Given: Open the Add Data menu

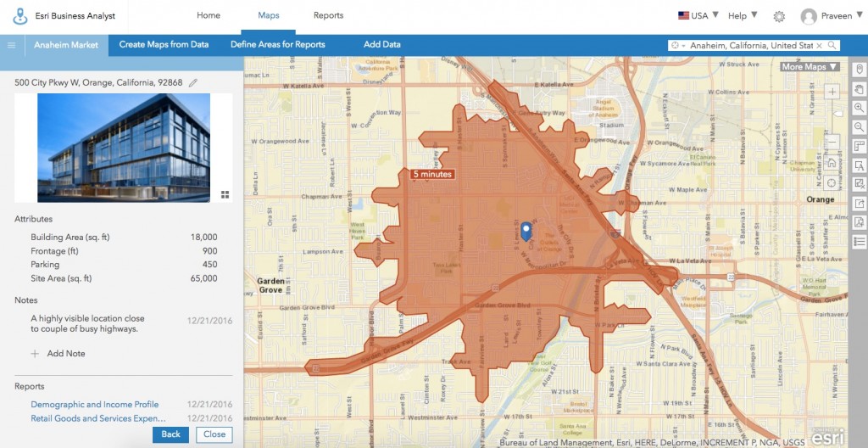Looking at the screenshot, I should [382, 44].
